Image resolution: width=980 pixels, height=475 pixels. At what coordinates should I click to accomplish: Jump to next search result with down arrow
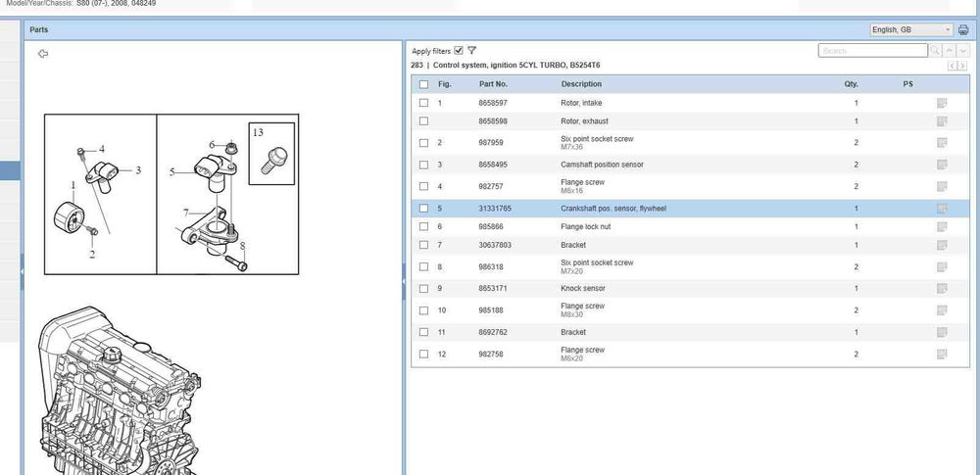click(961, 50)
